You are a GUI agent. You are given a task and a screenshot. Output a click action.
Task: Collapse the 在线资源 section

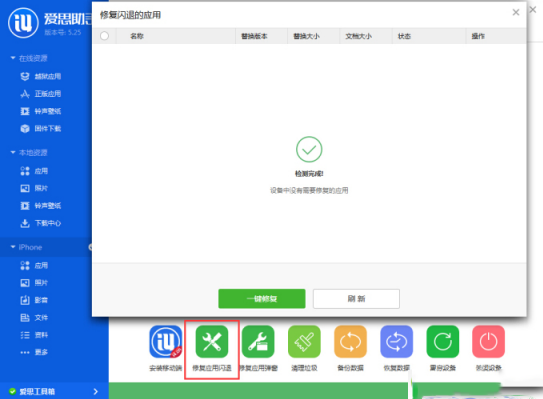[13, 58]
